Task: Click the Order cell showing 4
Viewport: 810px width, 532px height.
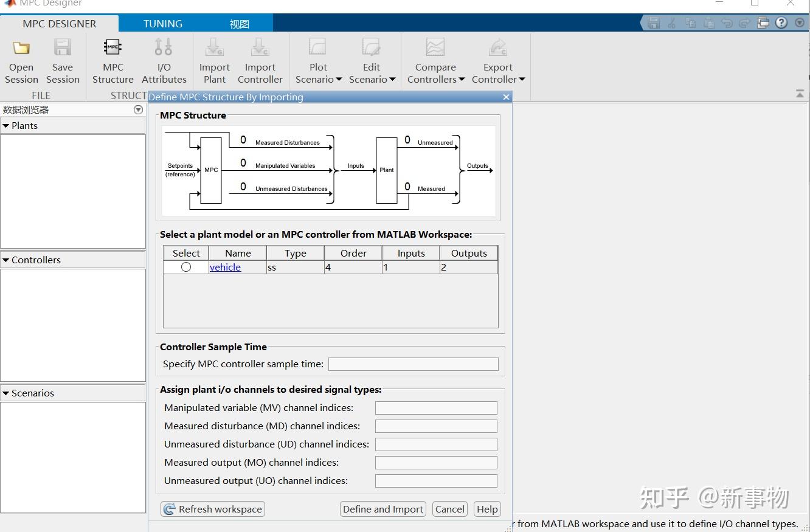Action: tap(353, 268)
